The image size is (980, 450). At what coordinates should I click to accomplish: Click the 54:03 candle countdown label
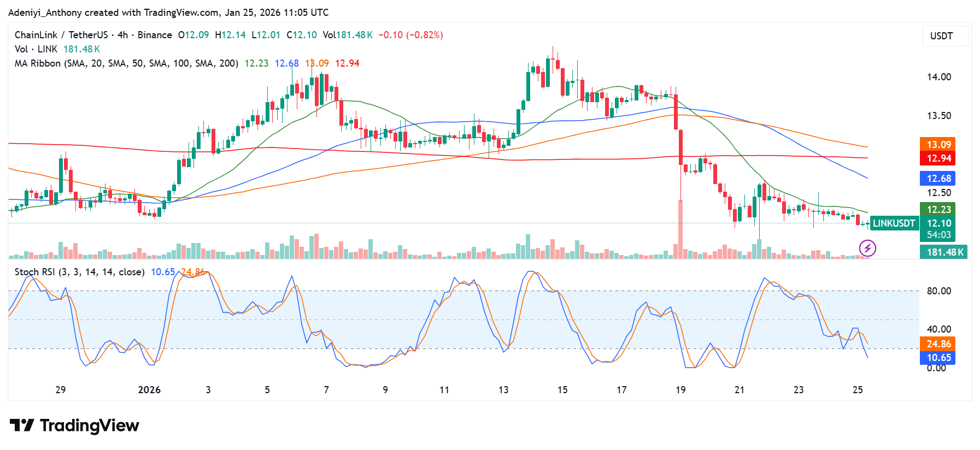(938, 235)
